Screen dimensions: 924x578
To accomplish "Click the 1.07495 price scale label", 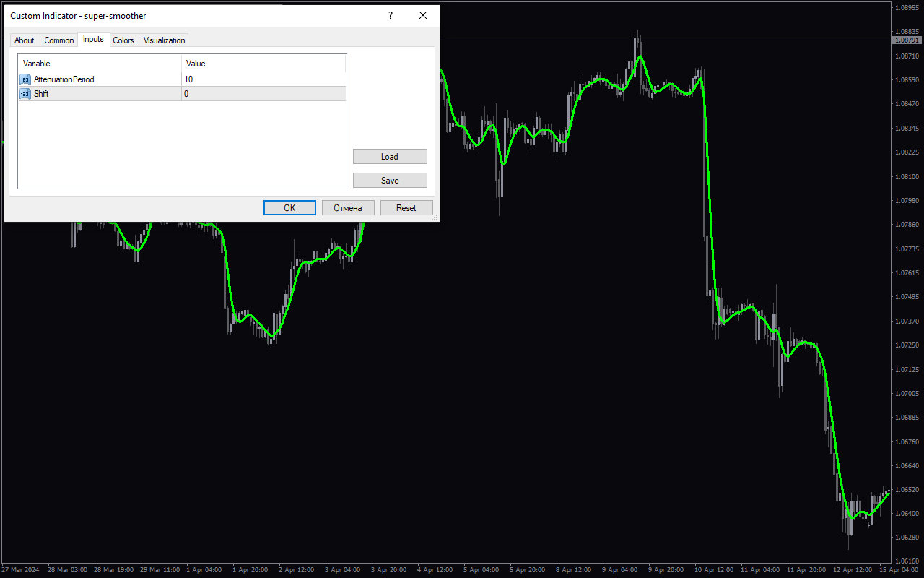I will [906, 297].
